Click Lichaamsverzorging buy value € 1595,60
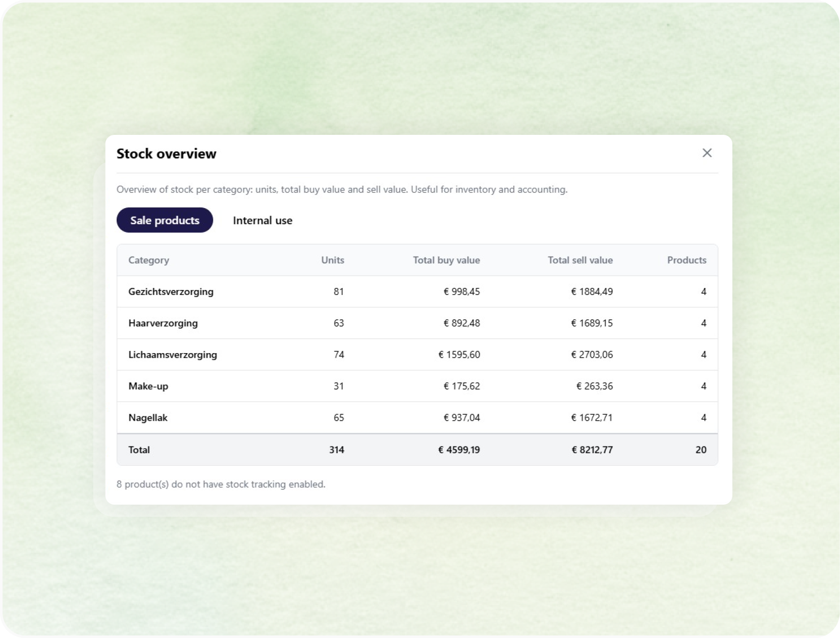840x638 pixels. point(459,355)
